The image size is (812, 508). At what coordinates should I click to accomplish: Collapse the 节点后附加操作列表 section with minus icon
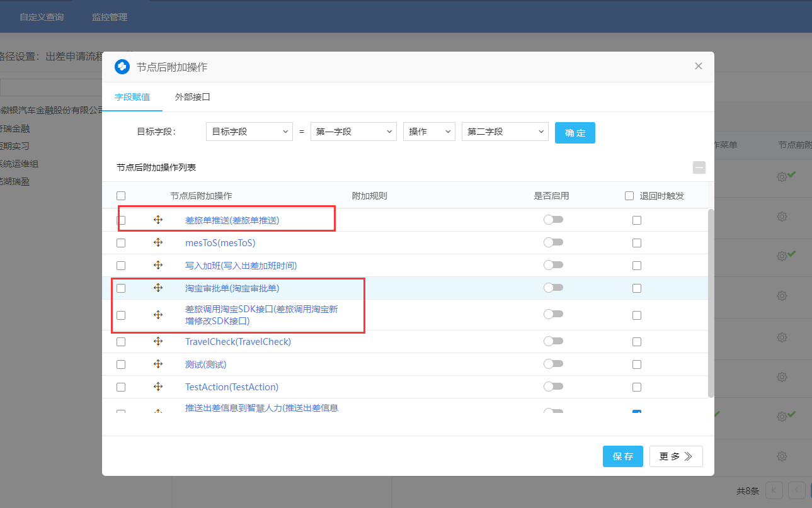pos(699,167)
